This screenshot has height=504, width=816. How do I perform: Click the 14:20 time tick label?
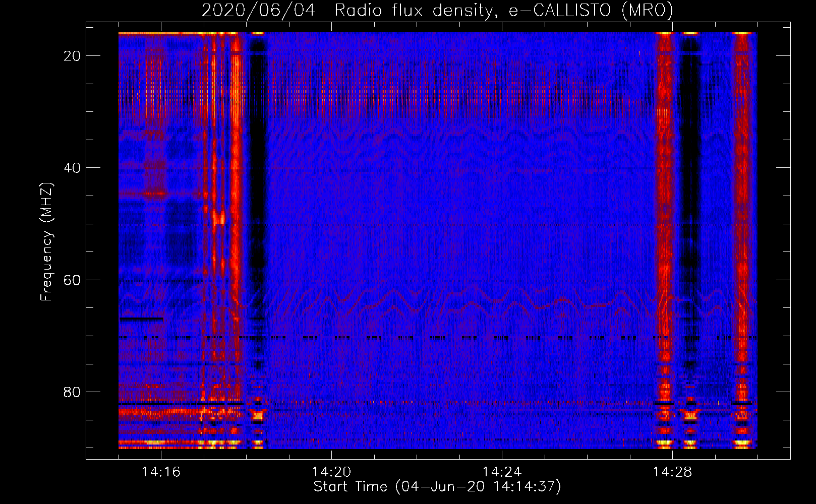pyautogui.click(x=331, y=472)
